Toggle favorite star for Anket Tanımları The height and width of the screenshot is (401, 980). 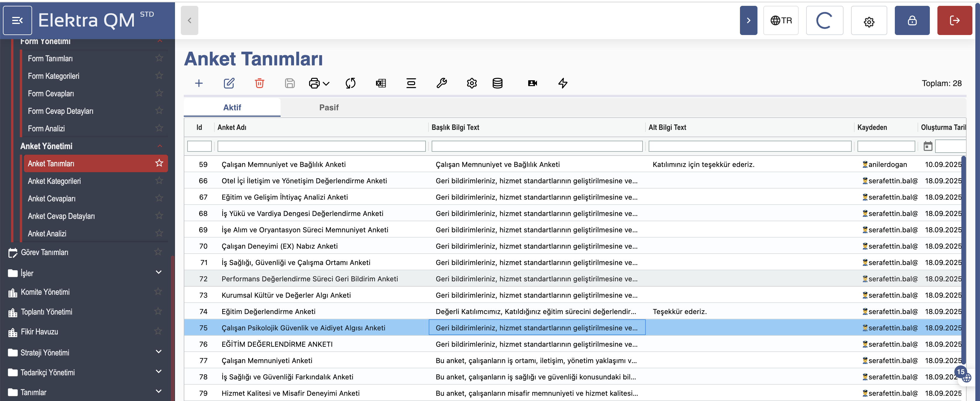point(159,163)
